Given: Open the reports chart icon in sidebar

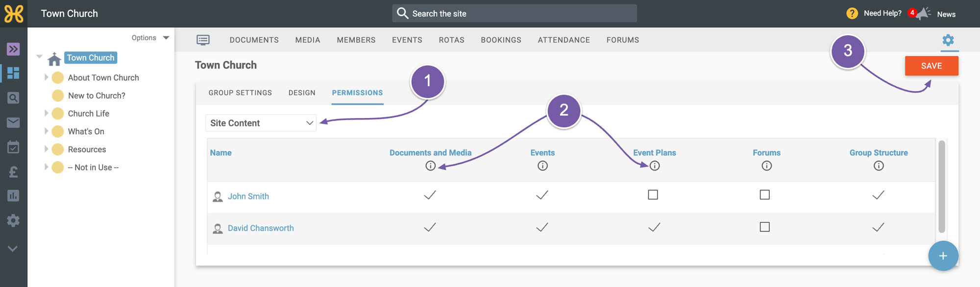Looking at the screenshot, I should tap(13, 196).
